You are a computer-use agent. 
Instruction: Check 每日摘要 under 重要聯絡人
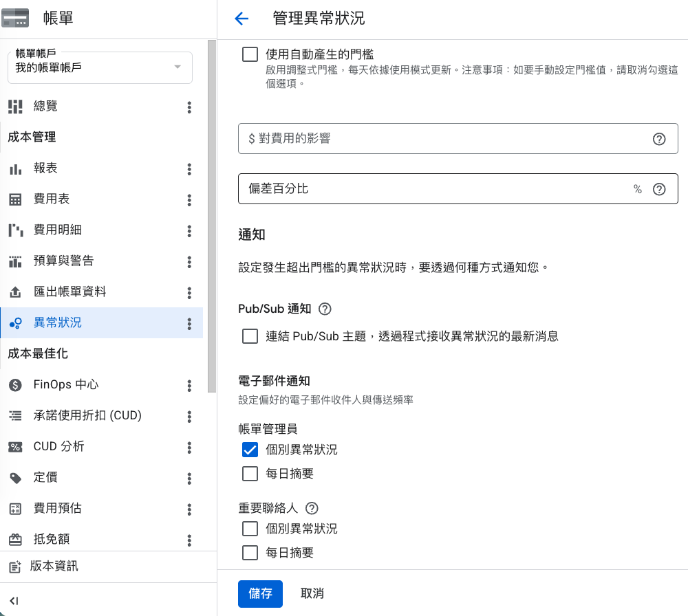(250, 553)
